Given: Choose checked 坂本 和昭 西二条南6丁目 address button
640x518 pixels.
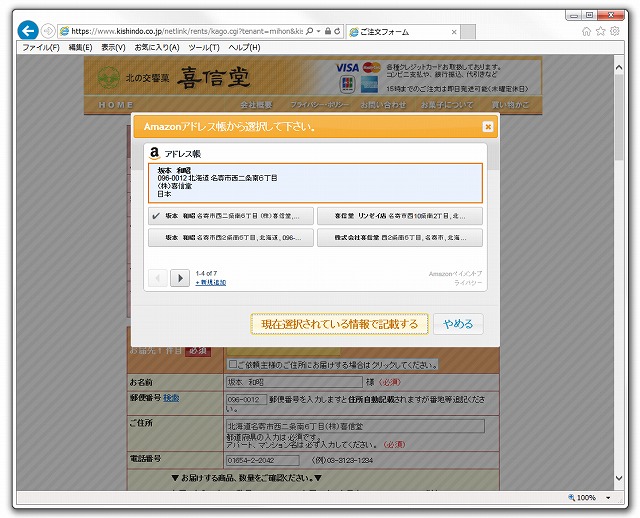Looking at the screenshot, I should pos(231,216).
